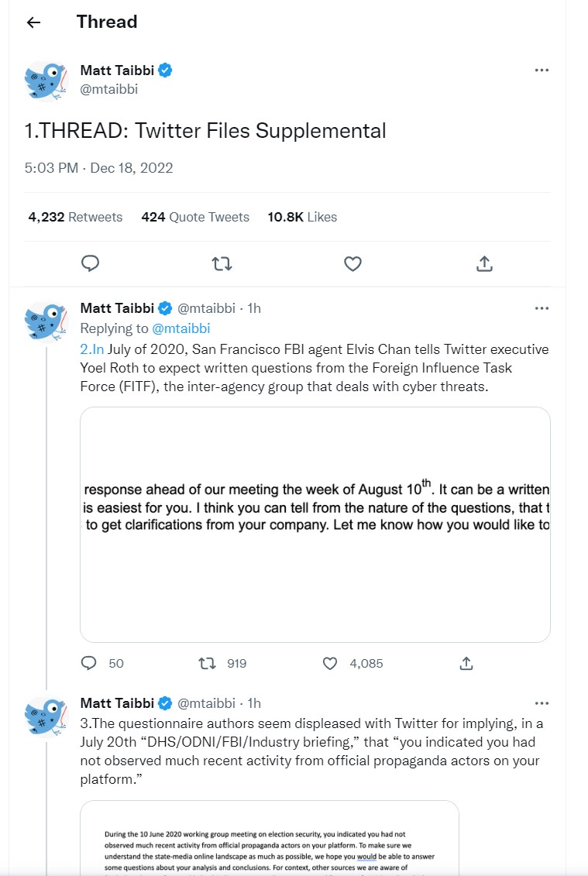Reply to tweet 2 with 50 replies

point(89,663)
